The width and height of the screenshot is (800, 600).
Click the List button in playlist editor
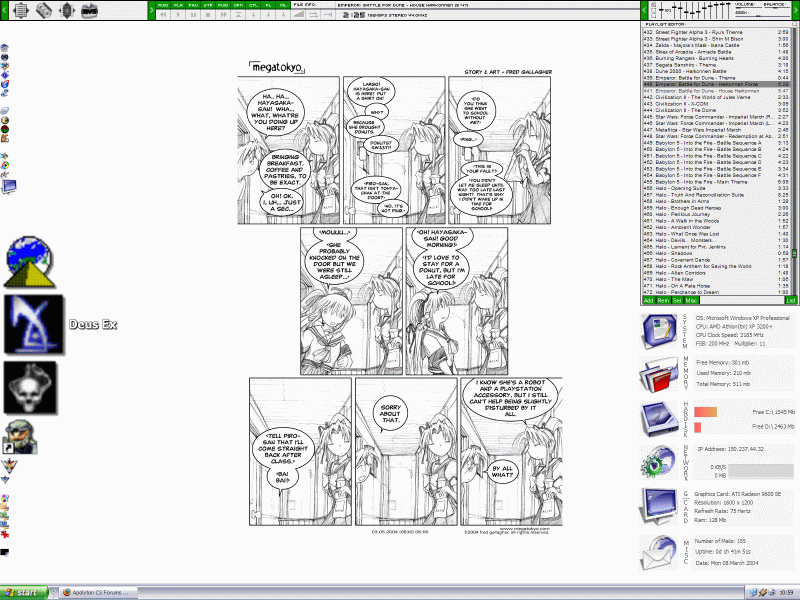tap(790, 300)
